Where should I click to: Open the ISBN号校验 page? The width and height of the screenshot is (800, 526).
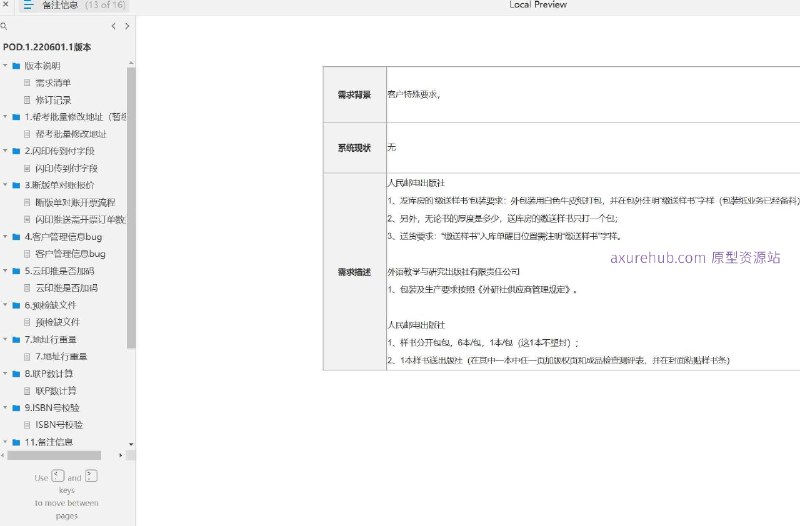tap(59, 424)
